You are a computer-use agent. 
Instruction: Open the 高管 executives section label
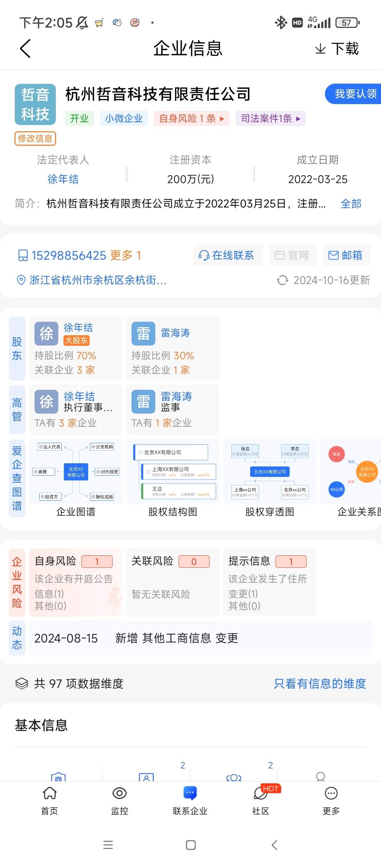click(17, 410)
